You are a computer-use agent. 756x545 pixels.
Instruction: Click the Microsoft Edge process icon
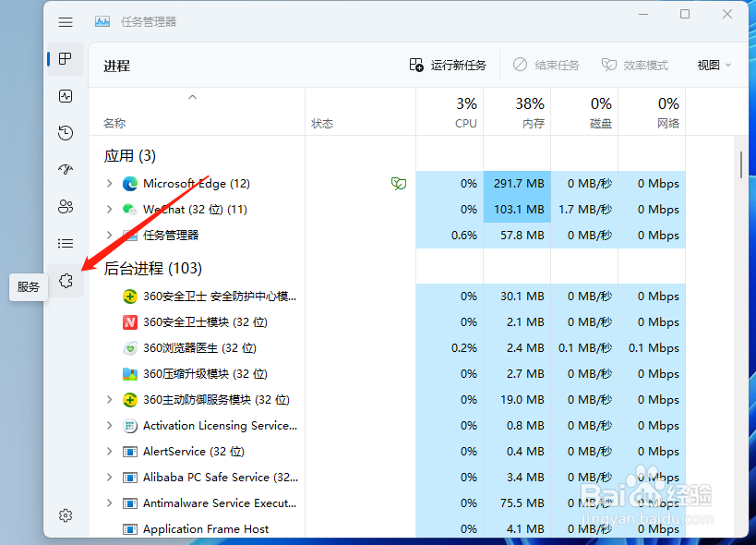click(x=130, y=184)
